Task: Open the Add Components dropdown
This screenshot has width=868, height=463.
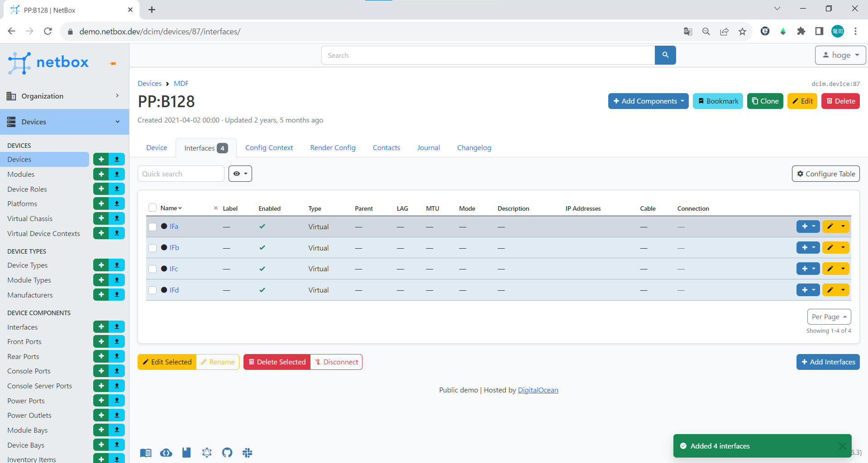Action: pos(648,101)
